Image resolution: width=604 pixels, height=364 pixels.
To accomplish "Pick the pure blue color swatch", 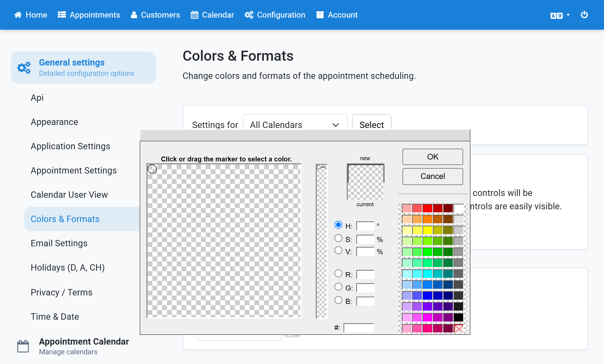I will click(x=427, y=296).
